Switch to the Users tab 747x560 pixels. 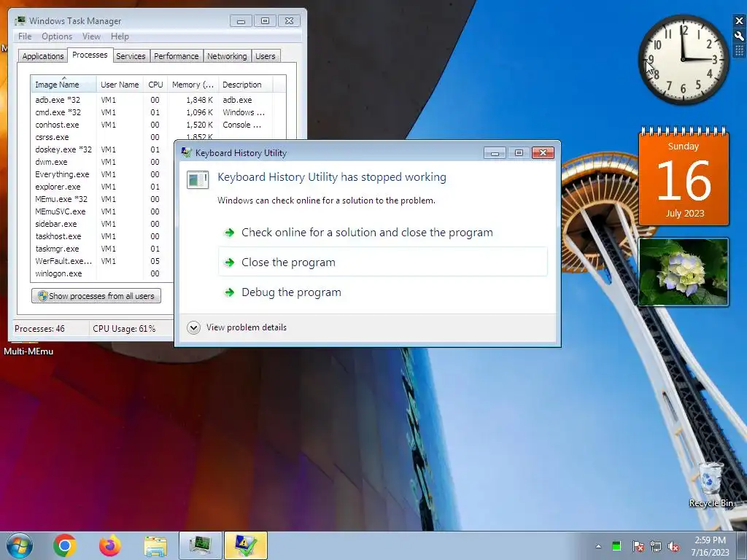(266, 56)
